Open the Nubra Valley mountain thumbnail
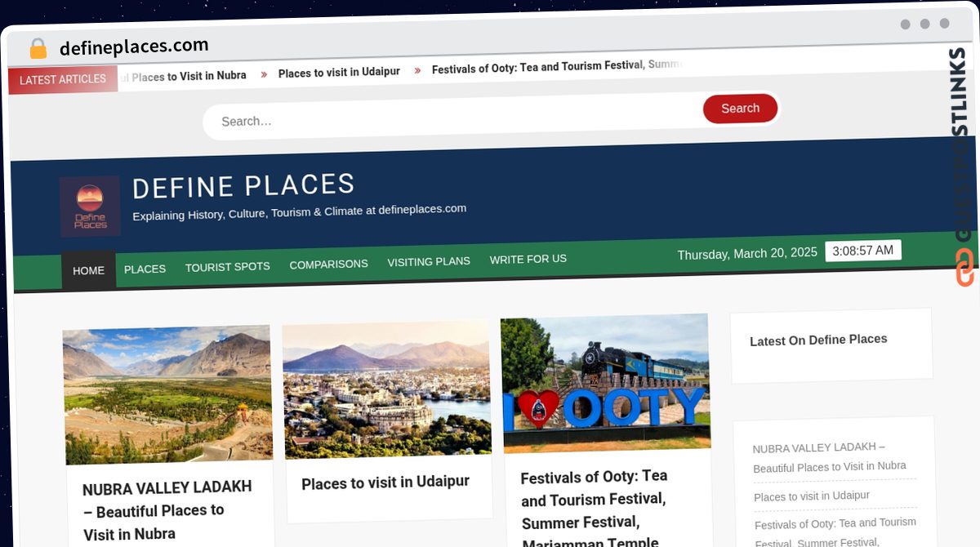This screenshot has height=547, width=980. (x=168, y=394)
